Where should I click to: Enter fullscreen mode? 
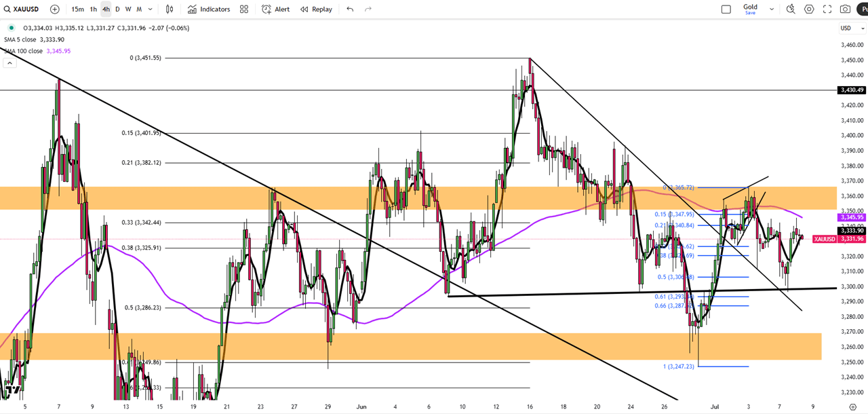pyautogui.click(x=827, y=10)
